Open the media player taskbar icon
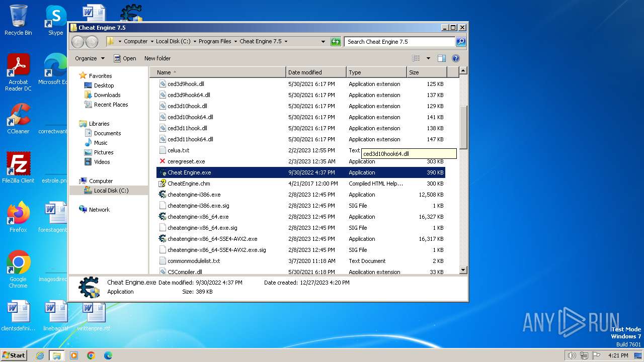 coord(74,355)
